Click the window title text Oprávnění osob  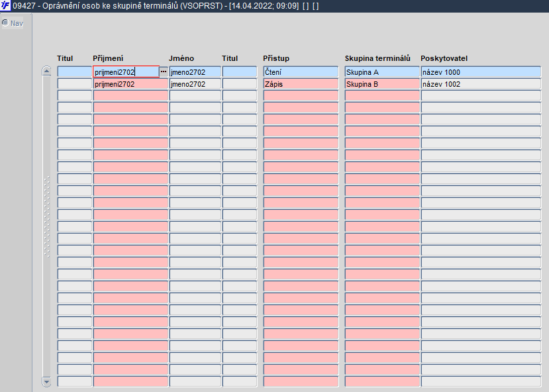coord(70,6)
